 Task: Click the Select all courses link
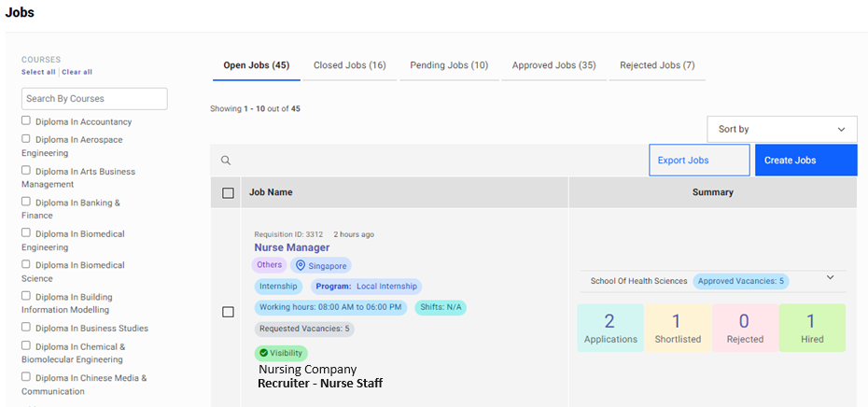(x=38, y=72)
